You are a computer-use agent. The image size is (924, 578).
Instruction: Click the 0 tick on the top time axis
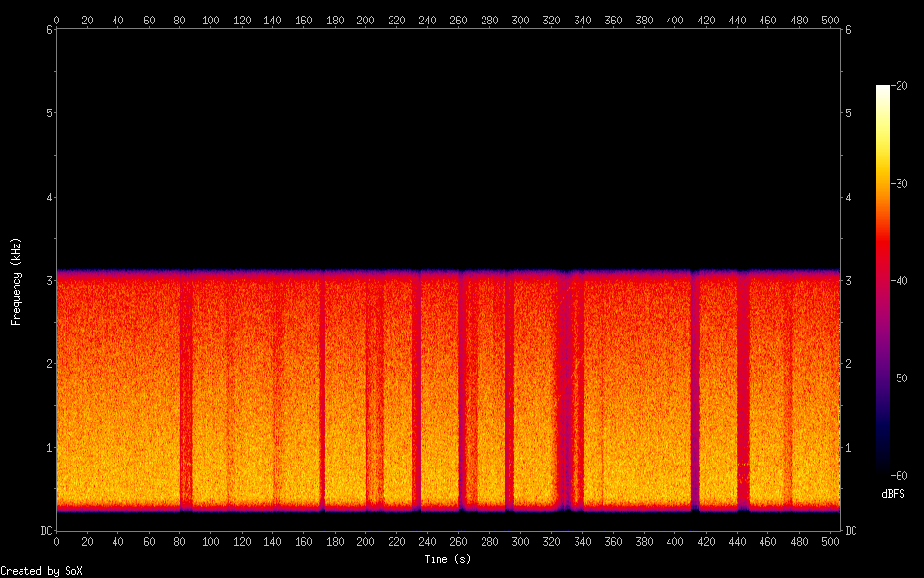pyautogui.click(x=56, y=20)
